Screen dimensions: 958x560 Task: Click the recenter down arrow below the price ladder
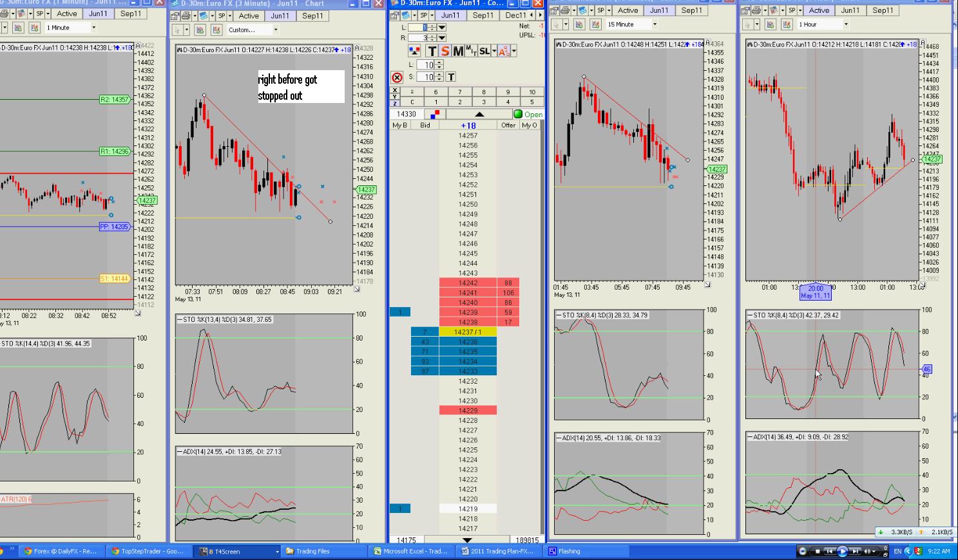click(x=468, y=541)
